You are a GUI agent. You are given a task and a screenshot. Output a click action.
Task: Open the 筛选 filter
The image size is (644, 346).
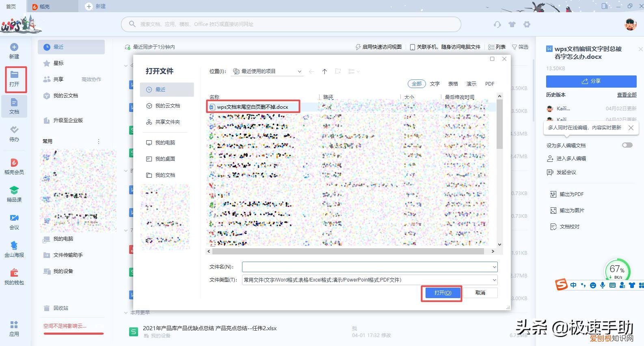tap(520, 47)
